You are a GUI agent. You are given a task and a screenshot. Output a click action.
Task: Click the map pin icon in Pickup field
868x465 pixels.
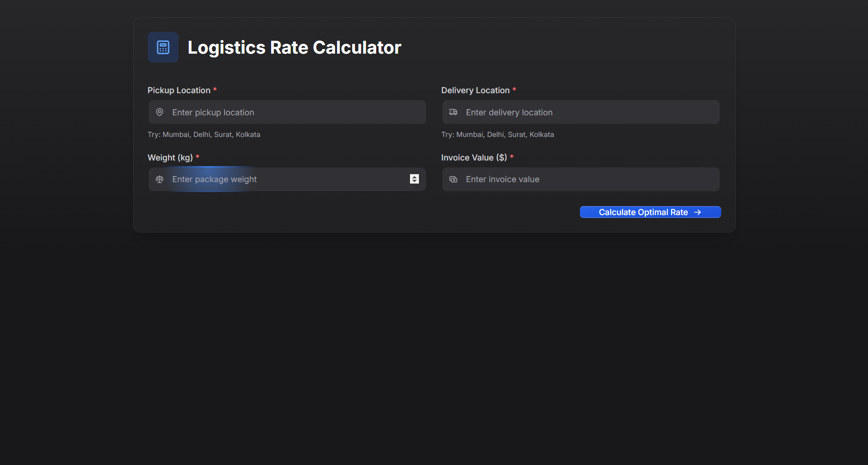(x=160, y=112)
